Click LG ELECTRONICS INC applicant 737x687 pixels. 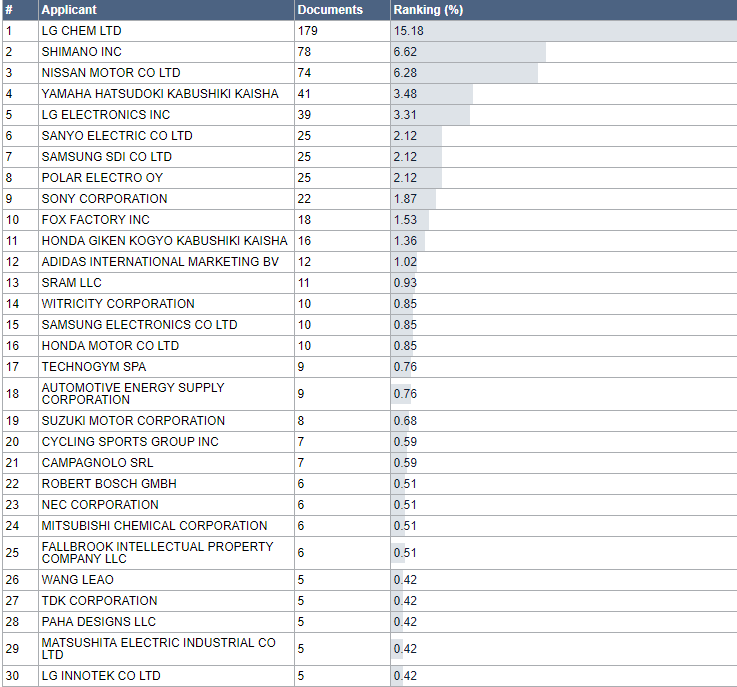pos(106,115)
